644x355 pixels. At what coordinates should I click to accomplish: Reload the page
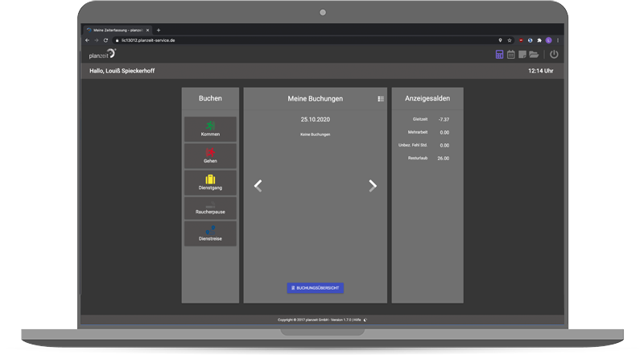tap(106, 40)
